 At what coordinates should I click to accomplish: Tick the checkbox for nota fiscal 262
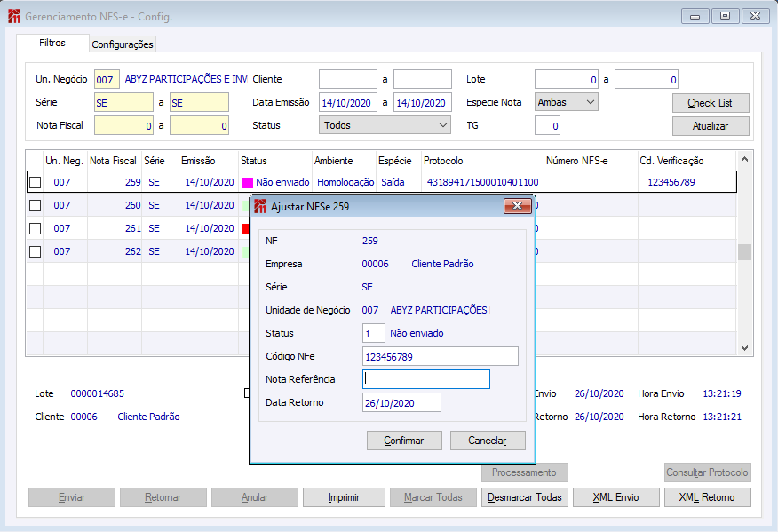pyautogui.click(x=35, y=251)
